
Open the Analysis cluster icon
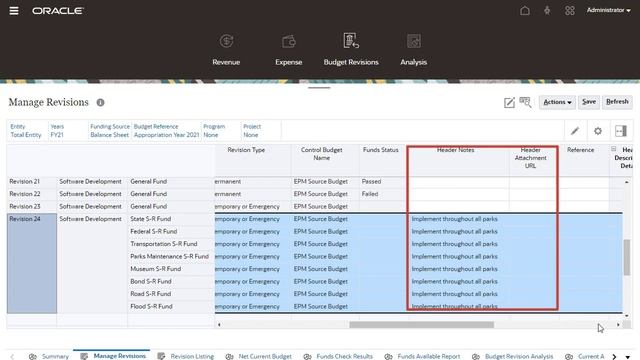tap(413, 50)
